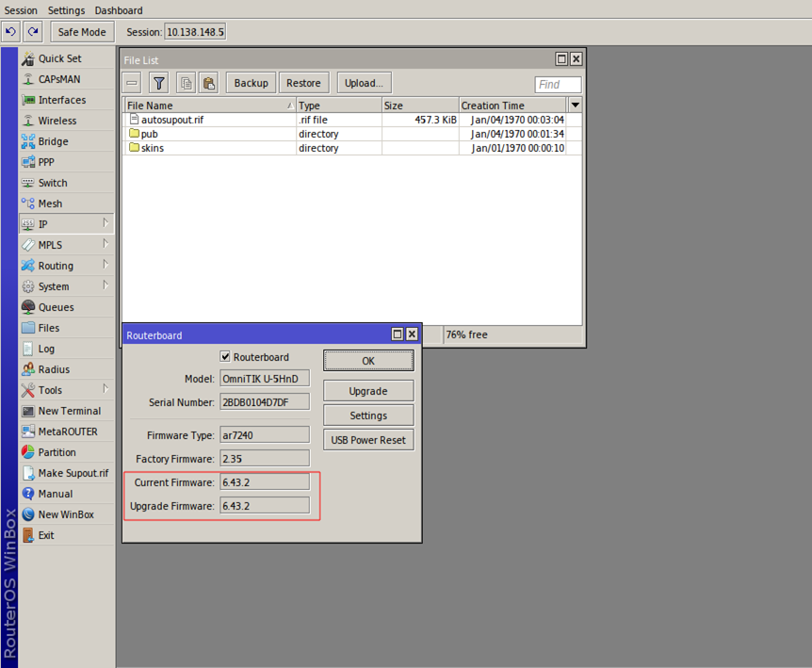Toggle Safe Mode

click(x=82, y=32)
